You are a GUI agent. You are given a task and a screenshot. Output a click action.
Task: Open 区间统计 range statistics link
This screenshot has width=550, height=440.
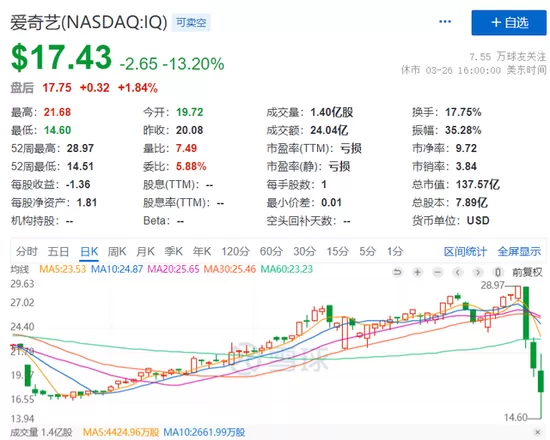[465, 251]
